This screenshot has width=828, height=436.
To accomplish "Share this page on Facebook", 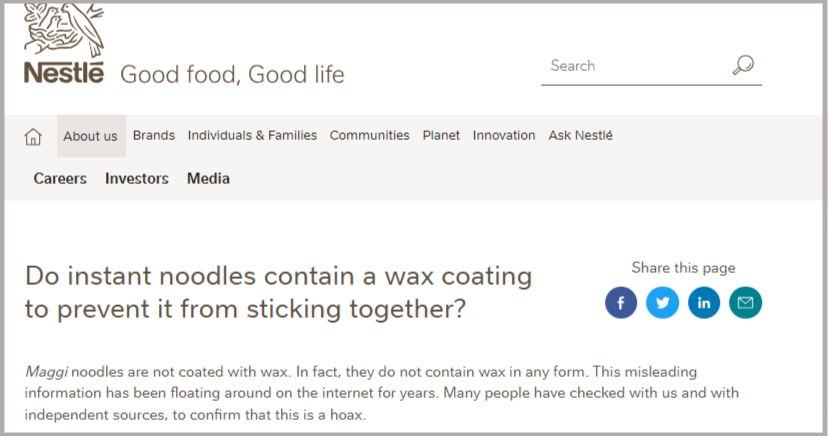I will pos(621,302).
